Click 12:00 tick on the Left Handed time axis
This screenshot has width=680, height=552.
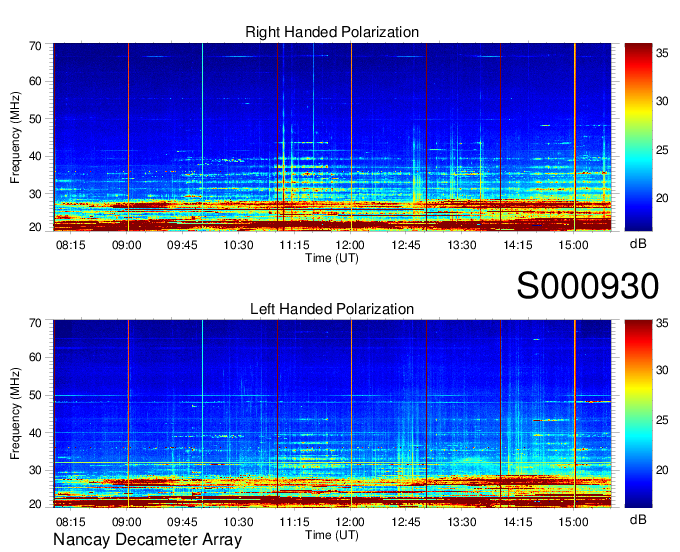tap(350, 522)
